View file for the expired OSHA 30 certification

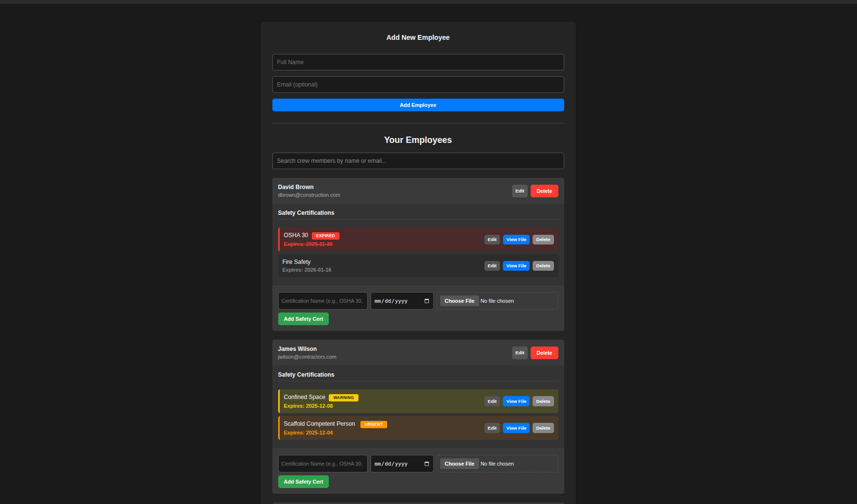click(516, 239)
